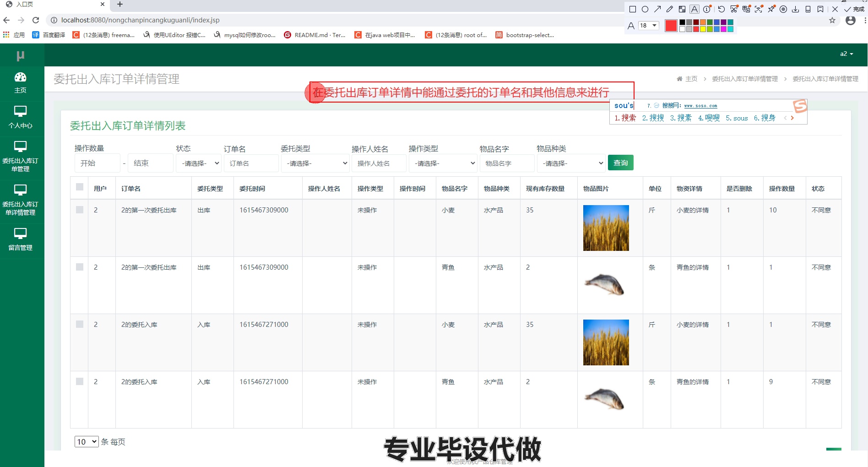The height and width of the screenshot is (467, 868).
Task: Click the send-to-phone icon in screenshot toolbar
Action: [808, 9]
